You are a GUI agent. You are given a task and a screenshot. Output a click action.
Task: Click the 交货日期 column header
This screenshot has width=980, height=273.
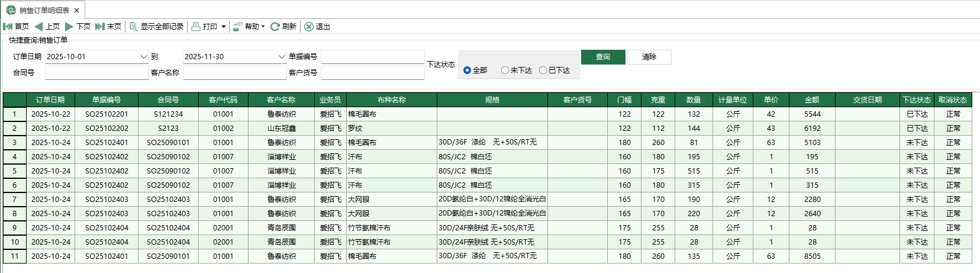(x=868, y=100)
